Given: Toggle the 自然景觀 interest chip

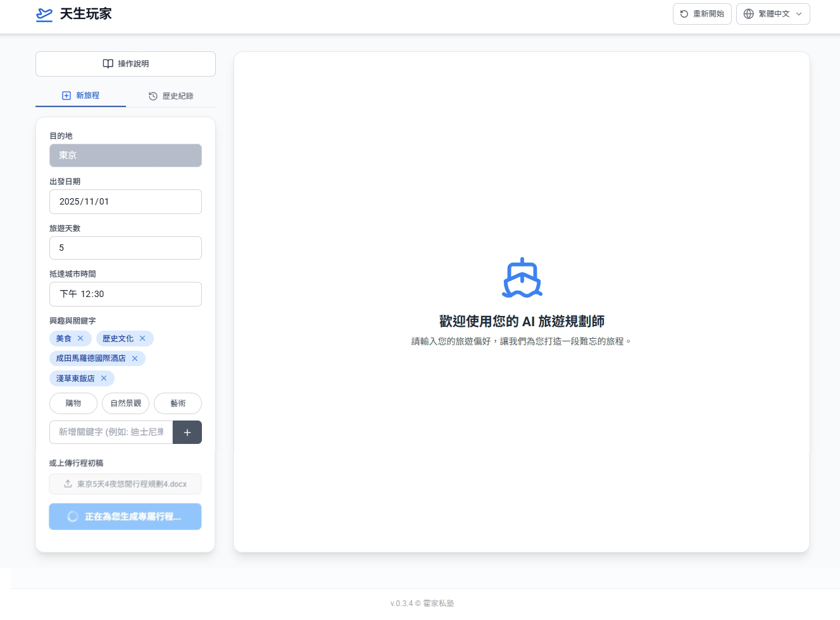Looking at the screenshot, I should [125, 403].
